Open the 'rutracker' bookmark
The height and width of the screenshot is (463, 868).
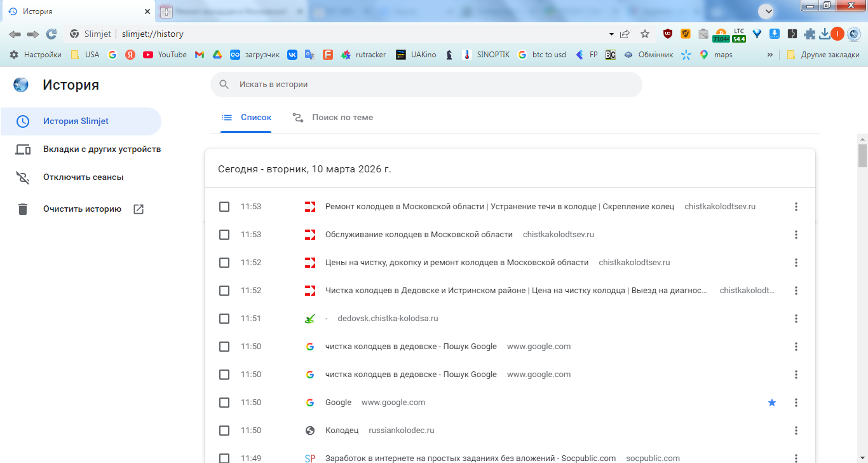pos(363,55)
